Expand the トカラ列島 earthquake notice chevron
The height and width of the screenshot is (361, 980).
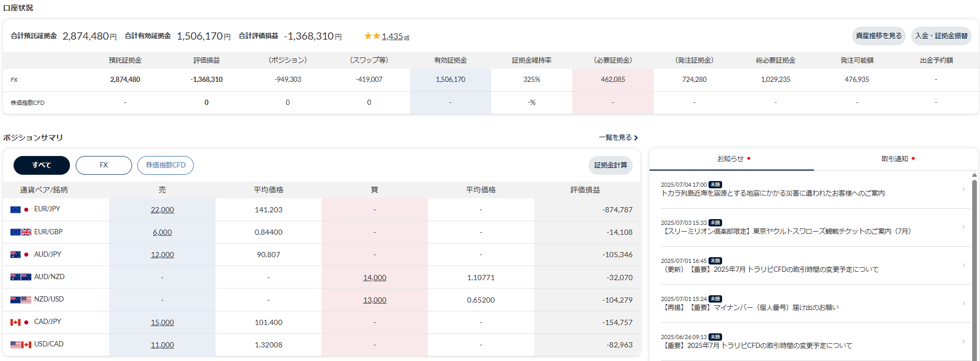963,189
